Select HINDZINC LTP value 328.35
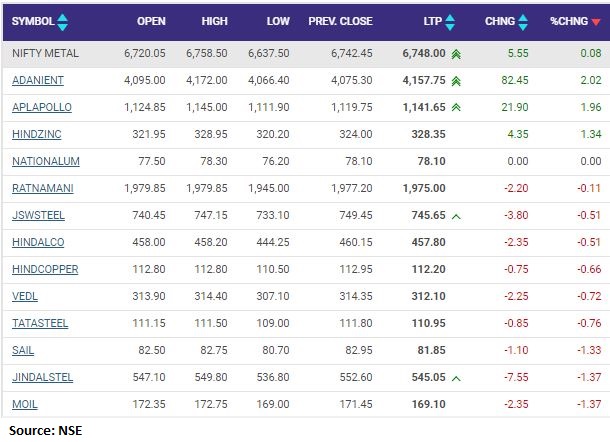This screenshot has height=442, width=610. pyautogui.click(x=428, y=134)
